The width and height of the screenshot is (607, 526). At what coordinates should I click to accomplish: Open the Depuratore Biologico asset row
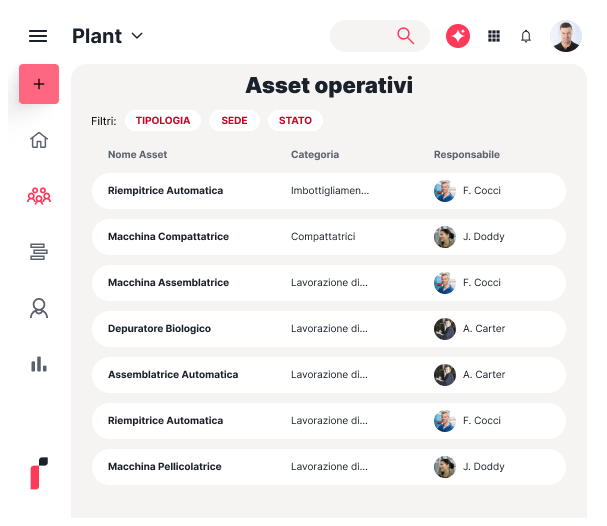tap(328, 329)
